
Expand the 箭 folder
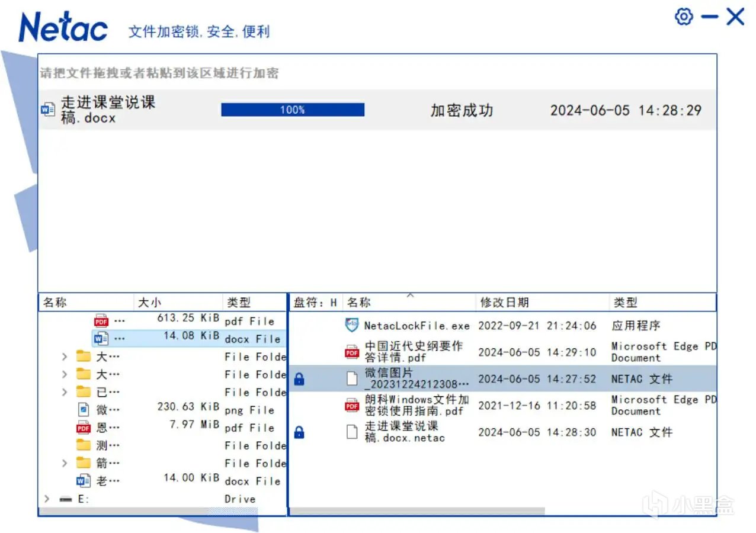tap(65, 463)
